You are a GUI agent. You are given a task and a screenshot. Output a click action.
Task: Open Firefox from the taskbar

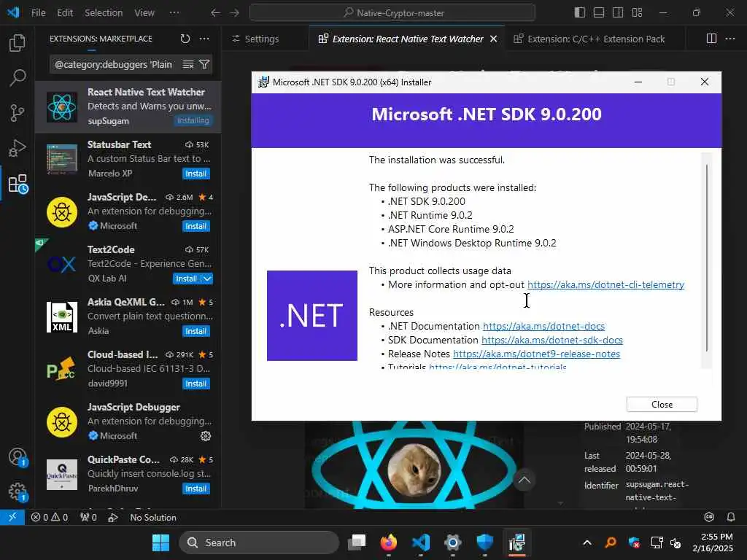[389, 542]
